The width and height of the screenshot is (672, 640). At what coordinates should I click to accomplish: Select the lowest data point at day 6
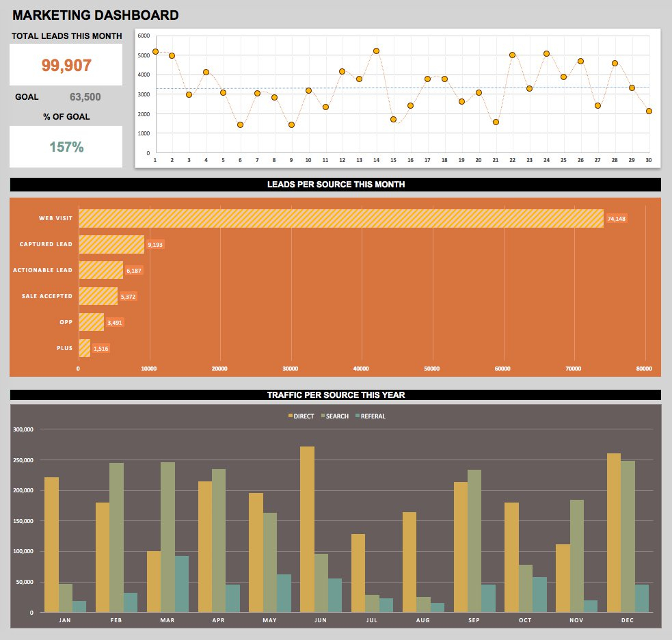pos(239,125)
